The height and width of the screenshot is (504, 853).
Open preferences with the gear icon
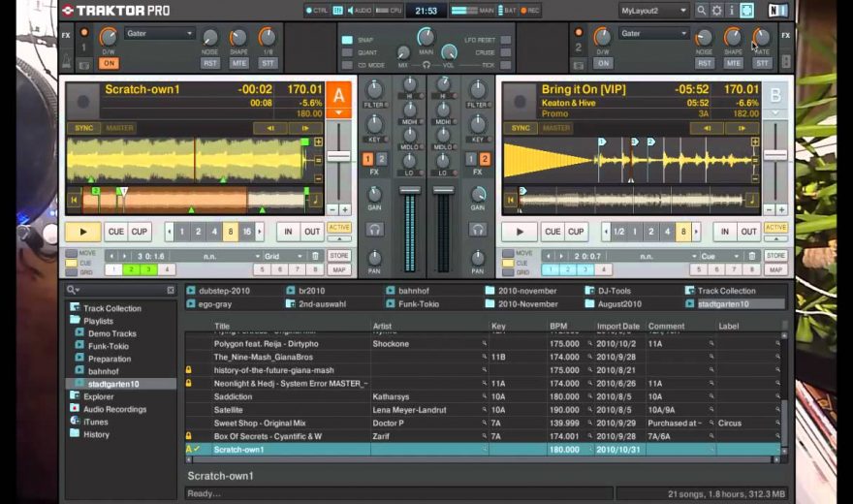pyautogui.click(x=716, y=11)
